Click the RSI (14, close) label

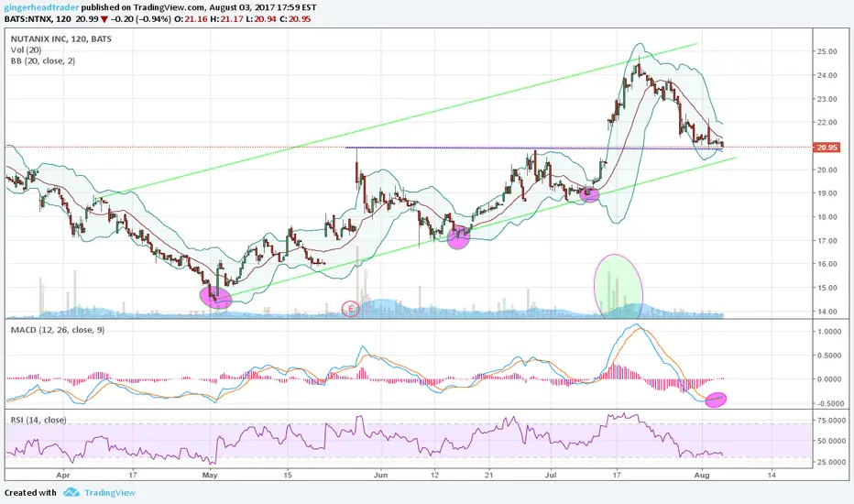click(x=38, y=420)
